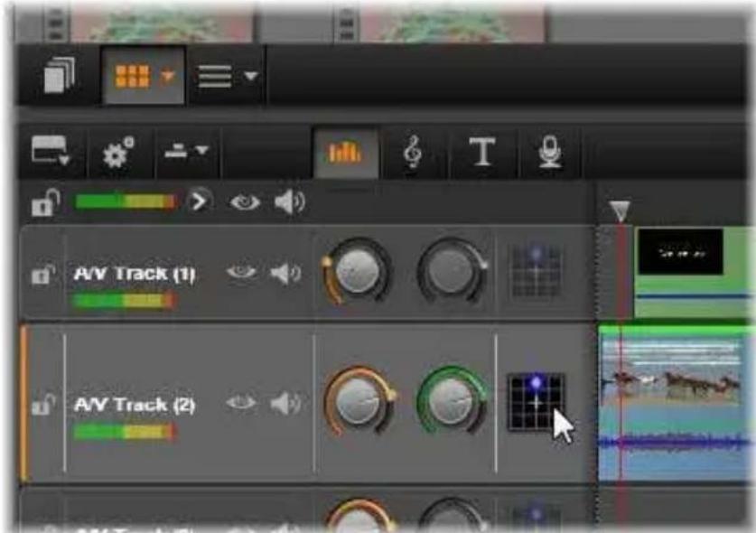Viewport: 756px width, 533px height.
Task: Mute A/V Track (1) speaker icon
Action: click(x=285, y=274)
